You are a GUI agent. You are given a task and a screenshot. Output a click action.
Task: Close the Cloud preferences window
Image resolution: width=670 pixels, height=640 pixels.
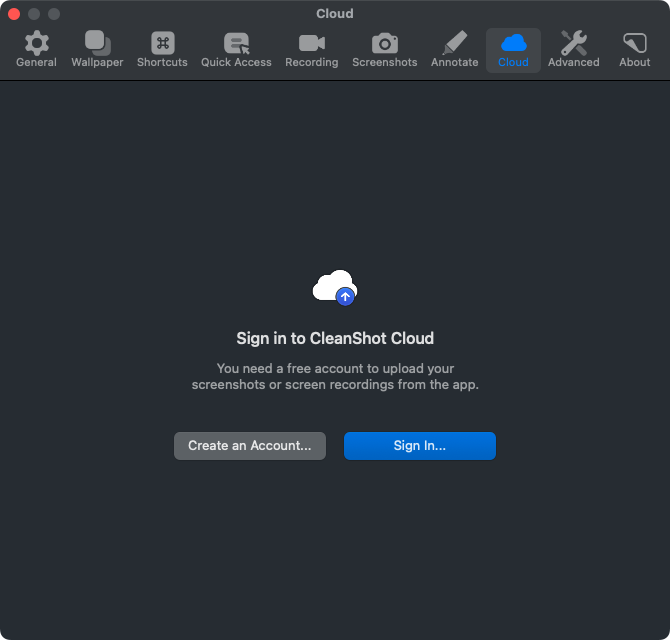14,14
